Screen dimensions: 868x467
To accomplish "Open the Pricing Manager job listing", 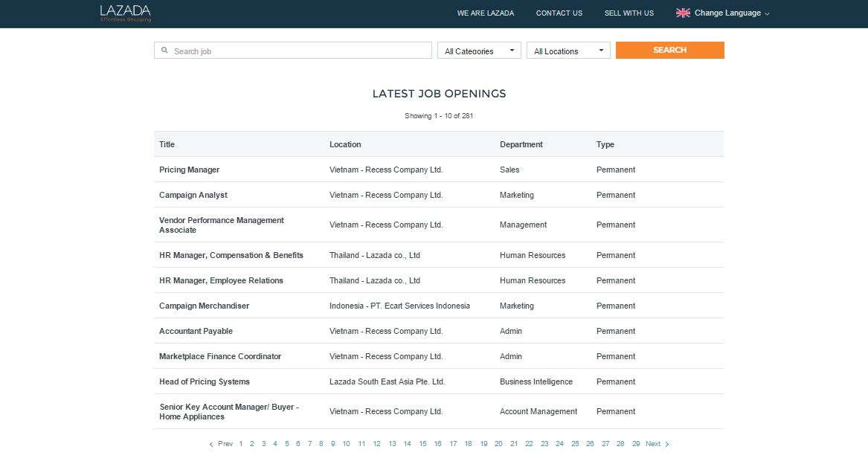I will [190, 170].
